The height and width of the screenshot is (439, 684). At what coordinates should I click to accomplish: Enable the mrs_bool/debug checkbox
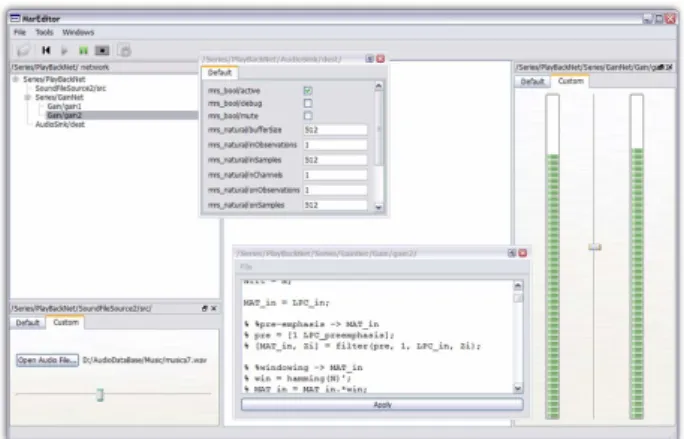click(x=308, y=103)
